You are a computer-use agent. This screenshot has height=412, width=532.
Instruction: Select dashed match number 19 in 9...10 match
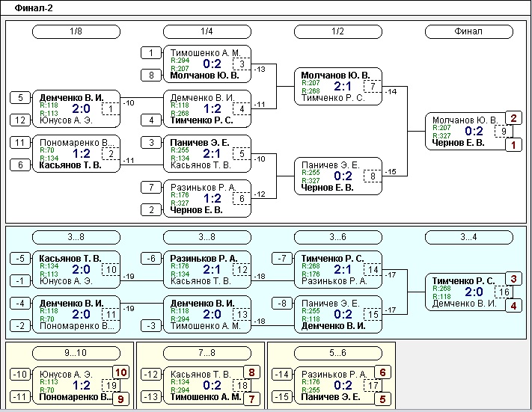[x=111, y=386]
